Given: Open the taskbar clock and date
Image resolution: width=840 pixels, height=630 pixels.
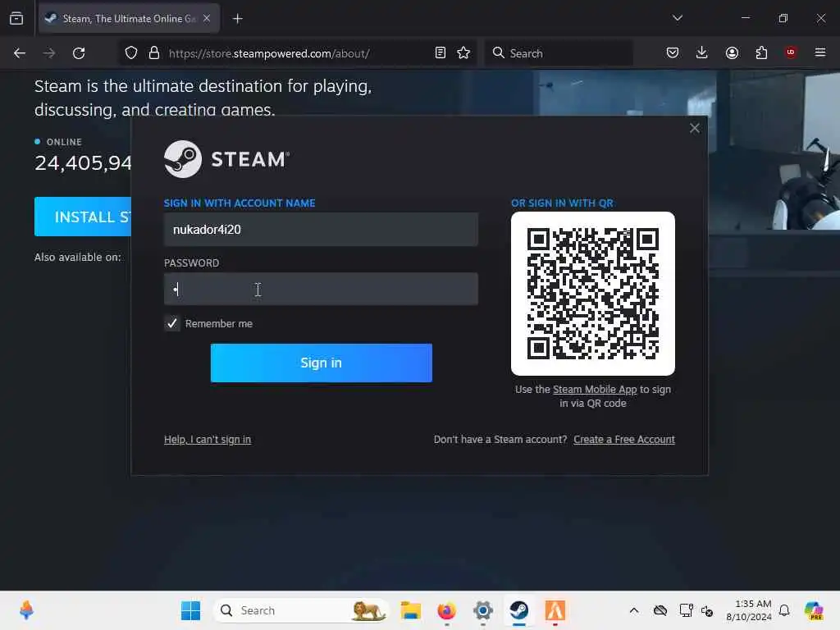Looking at the screenshot, I should (x=749, y=610).
